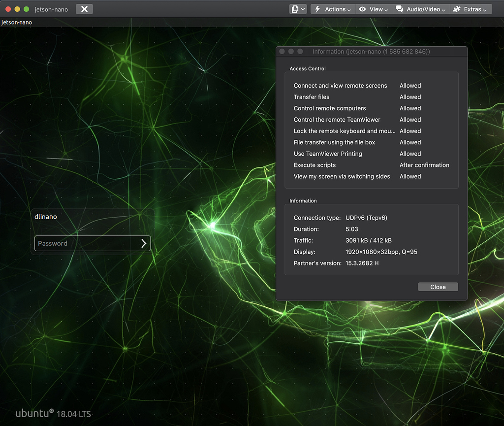Click the jetson-nano session tab label

tap(17, 22)
